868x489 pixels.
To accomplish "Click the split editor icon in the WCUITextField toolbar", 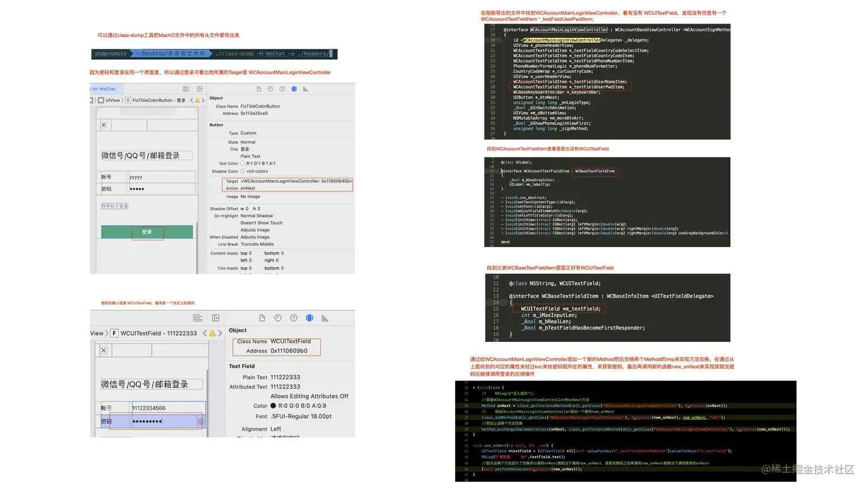I will (x=216, y=318).
